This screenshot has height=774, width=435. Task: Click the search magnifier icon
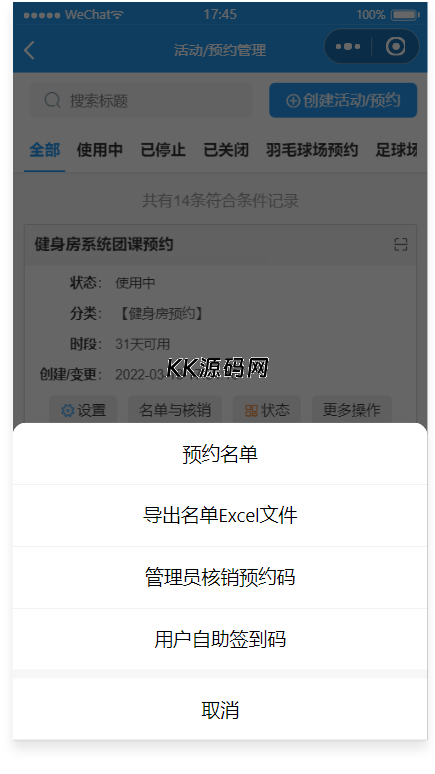pos(52,100)
